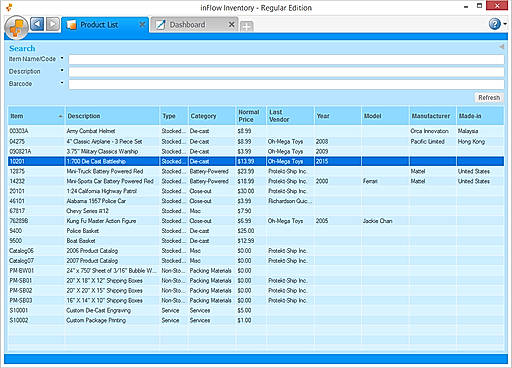Open the help question mark icon

(495, 24)
